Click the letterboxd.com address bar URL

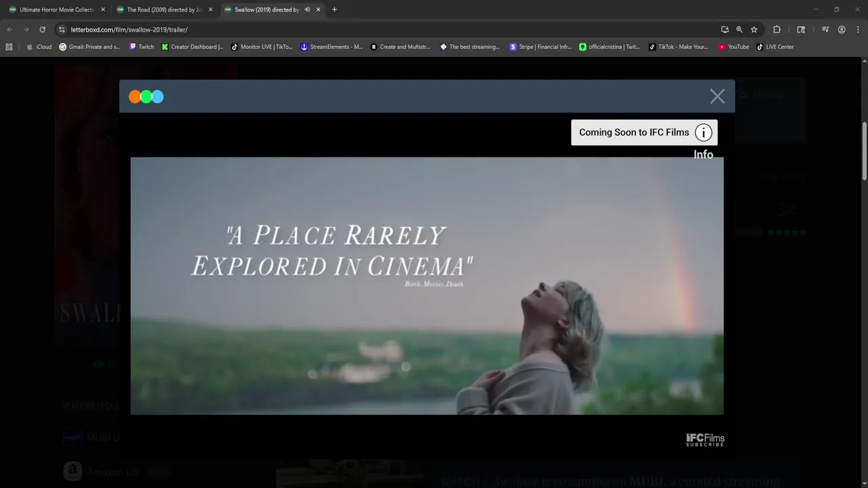click(129, 30)
